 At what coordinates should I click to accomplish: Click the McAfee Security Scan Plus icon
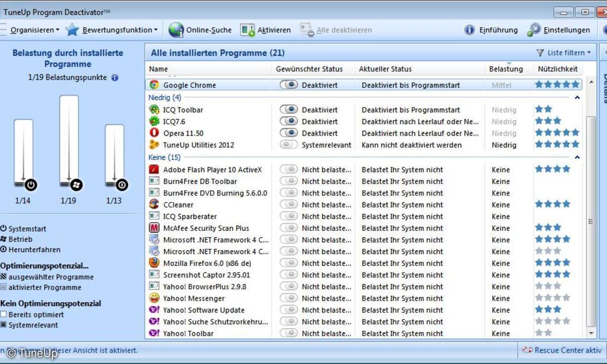(x=154, y=228)
